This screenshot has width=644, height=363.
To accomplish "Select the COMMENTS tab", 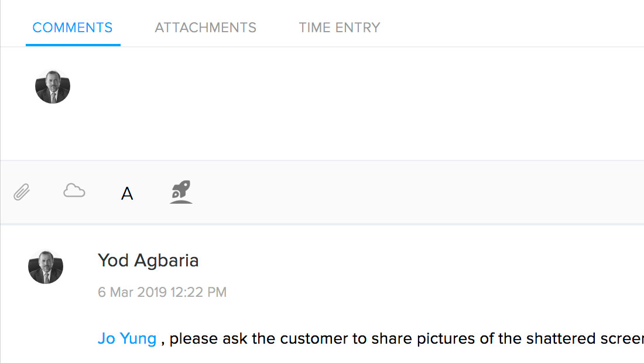I will (x=72, y=28).
